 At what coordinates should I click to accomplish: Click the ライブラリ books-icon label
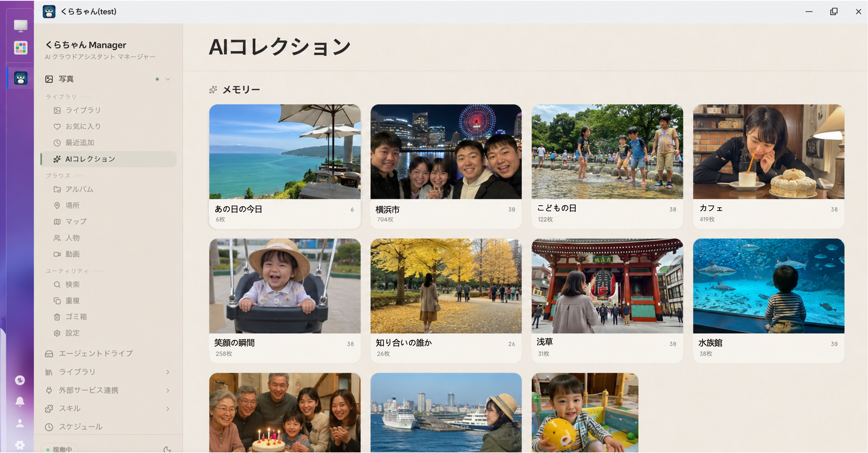[x=77, y=372]
